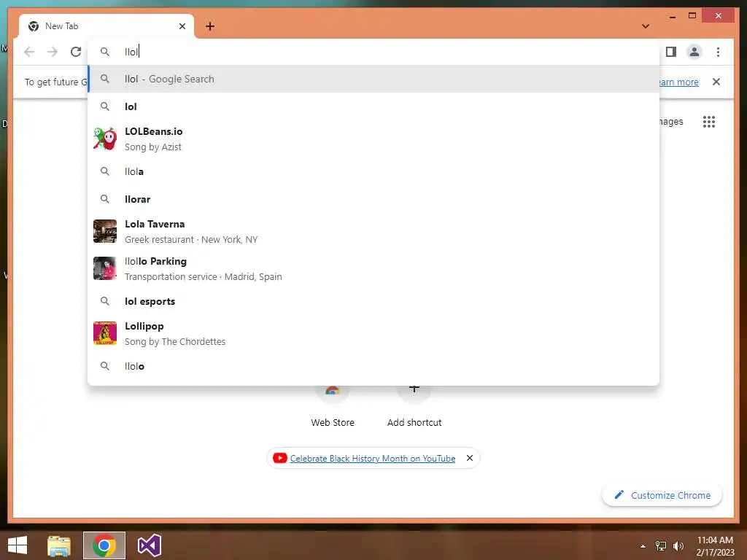747x560 pixels.
Task: Pick the 'lol' search suggestion
Action: (x=374, y=106)
